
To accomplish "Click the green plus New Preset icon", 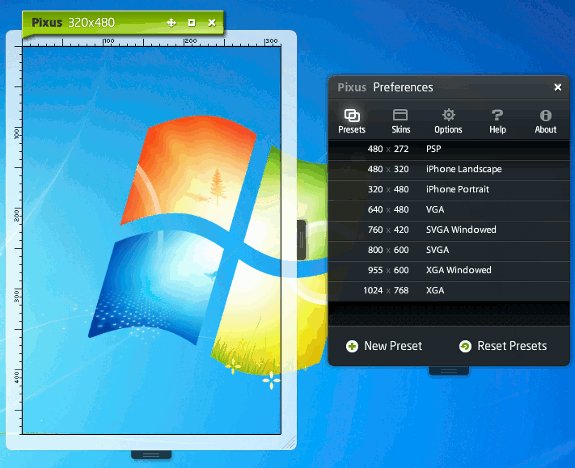I will pyautogui.click(x=352, y=346).
